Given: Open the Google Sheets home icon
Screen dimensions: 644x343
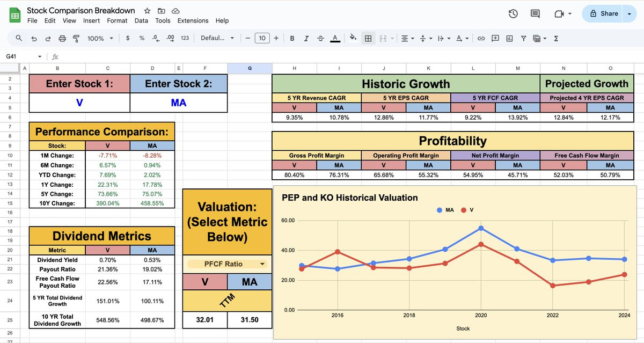Looking at the screenshot, I should 15,15.
